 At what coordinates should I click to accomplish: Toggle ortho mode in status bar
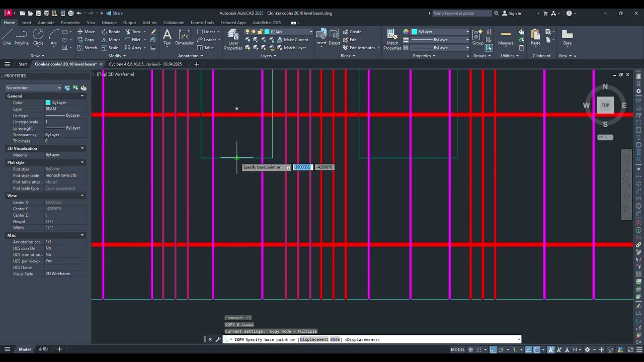493,349
